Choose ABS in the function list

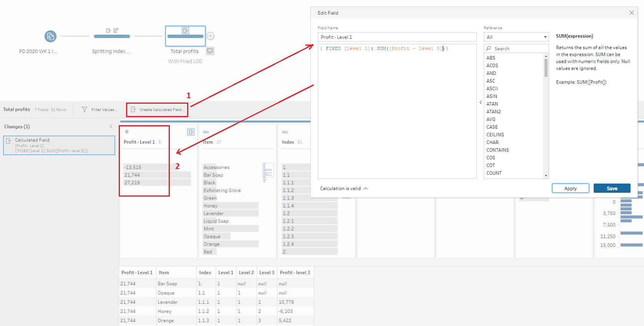pyautogui.click(x=491, y=58)
